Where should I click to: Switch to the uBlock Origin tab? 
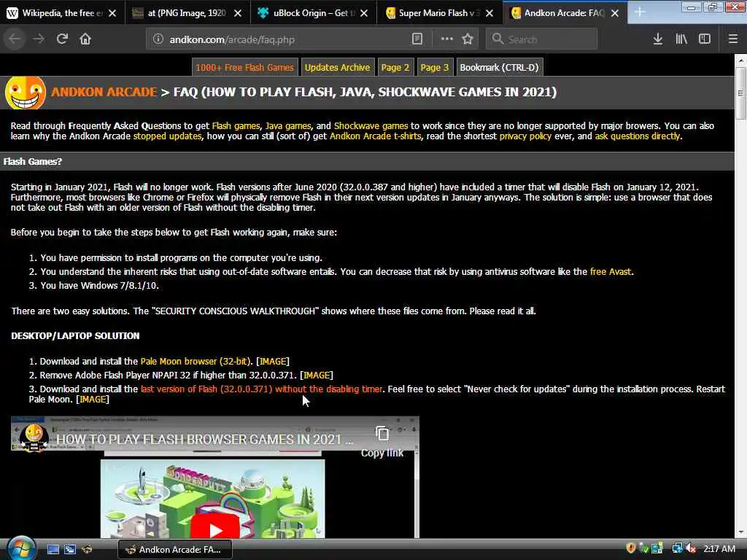(312, 13)
